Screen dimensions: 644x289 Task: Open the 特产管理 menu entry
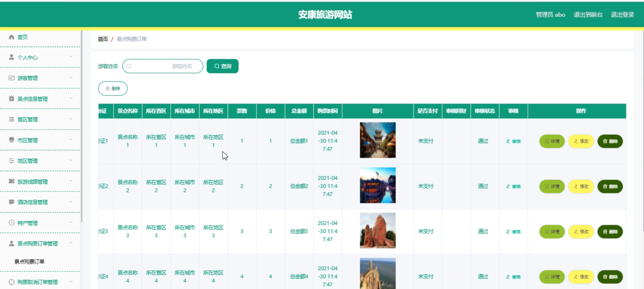click(x=40, y=223)
